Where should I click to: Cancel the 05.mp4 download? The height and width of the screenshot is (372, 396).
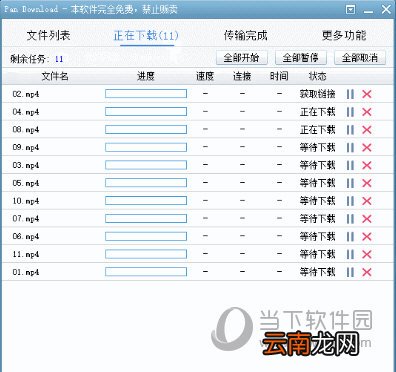click(367, 183)
